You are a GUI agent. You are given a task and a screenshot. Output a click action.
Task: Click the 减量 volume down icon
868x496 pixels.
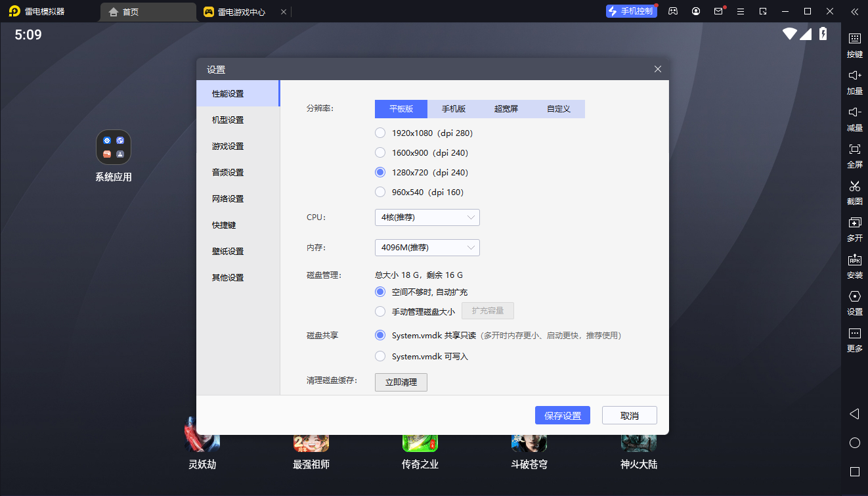(x=854, y=113)
